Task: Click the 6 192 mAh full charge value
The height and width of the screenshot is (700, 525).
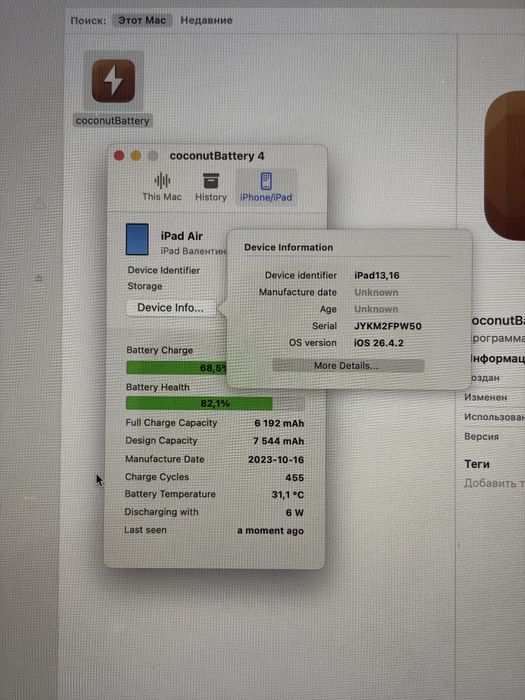Action: coord(279,423)
